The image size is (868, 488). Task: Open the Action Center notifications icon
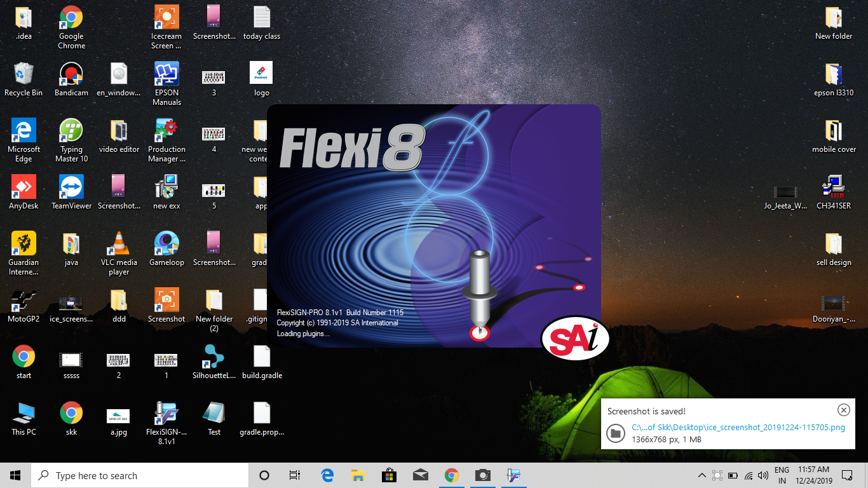click(846, 475)
